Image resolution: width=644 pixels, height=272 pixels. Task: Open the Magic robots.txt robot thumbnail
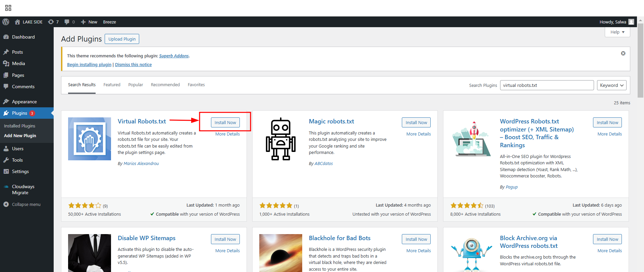tap(281, 139)
